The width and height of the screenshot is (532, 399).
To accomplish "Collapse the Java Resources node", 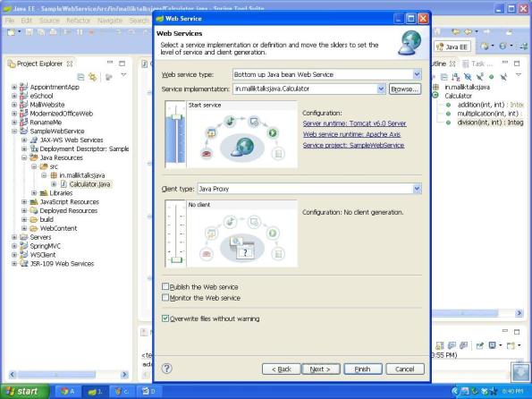I will [x=24, y=157].
